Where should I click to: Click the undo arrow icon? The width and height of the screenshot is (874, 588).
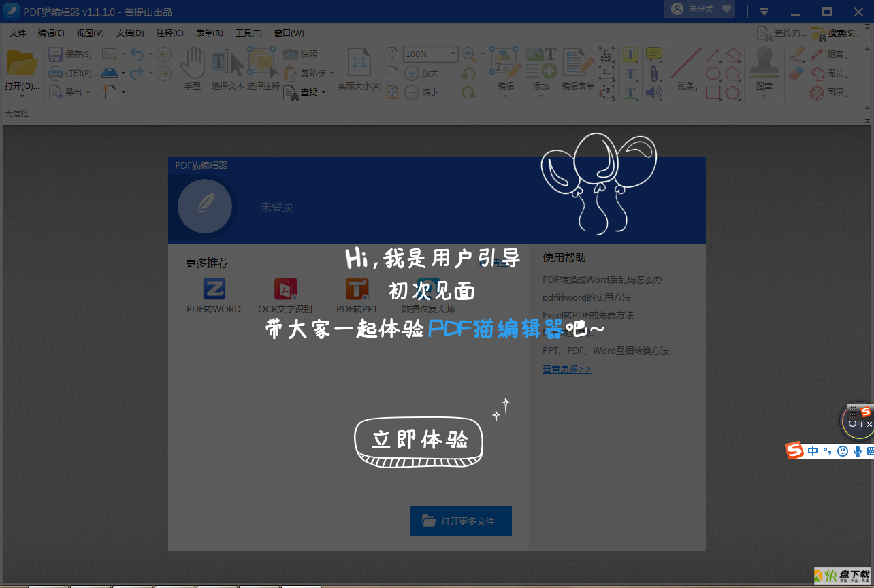click(137, 54)
